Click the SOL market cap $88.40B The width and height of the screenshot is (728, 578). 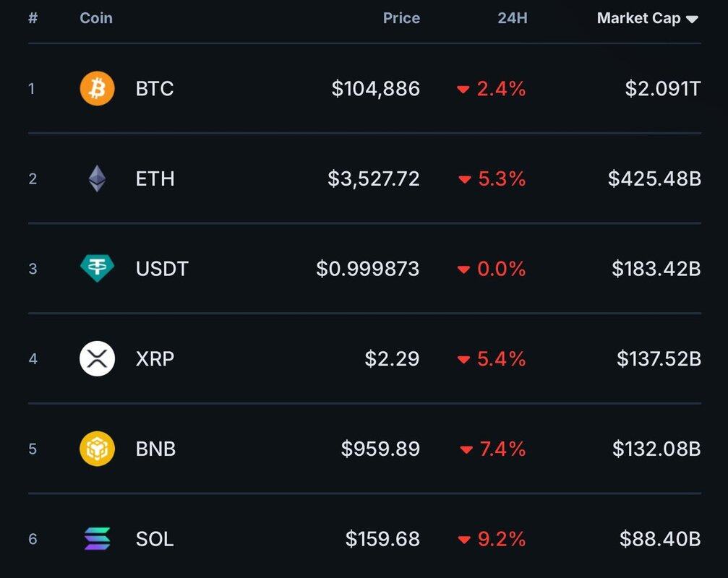click(660, 539)
